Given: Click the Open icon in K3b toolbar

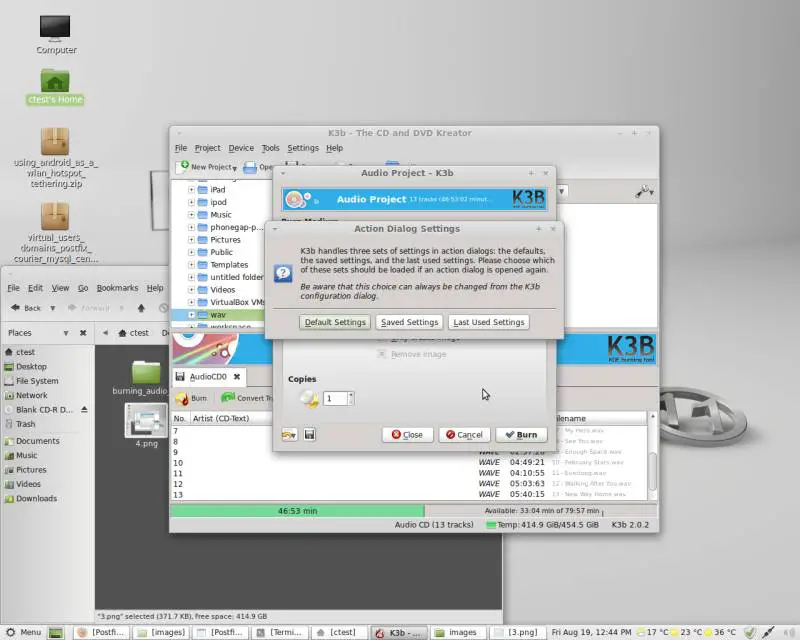Looking at the screenshot, I should pyautogui.click(x=250, y=167).
